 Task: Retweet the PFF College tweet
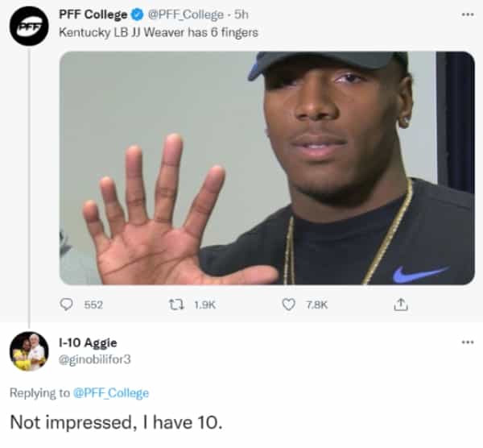(x=172, y=305)
